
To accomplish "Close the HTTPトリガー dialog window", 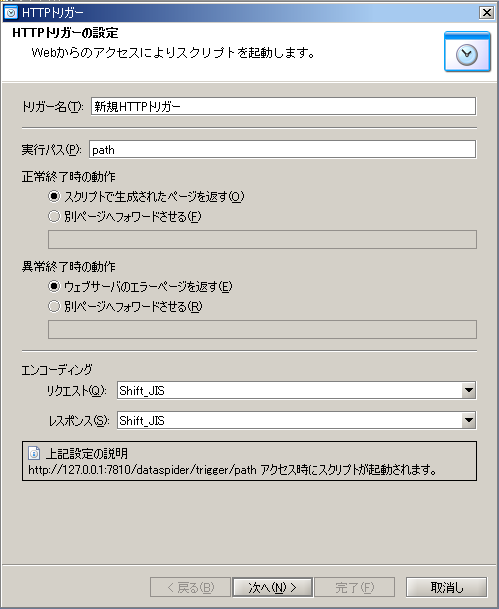I will [x=486, y=13].
